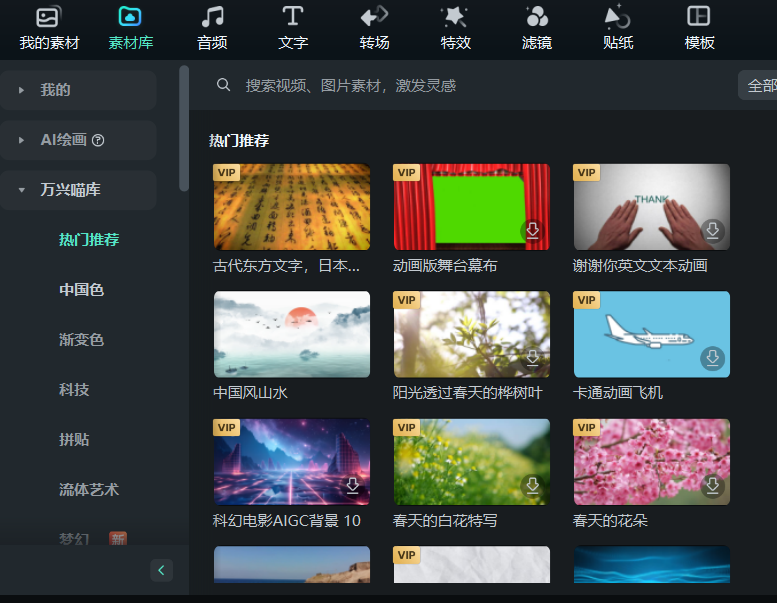Open the 转场 transitions panel
The width and height of the screenshot is (777, 603).
(374, 28)
